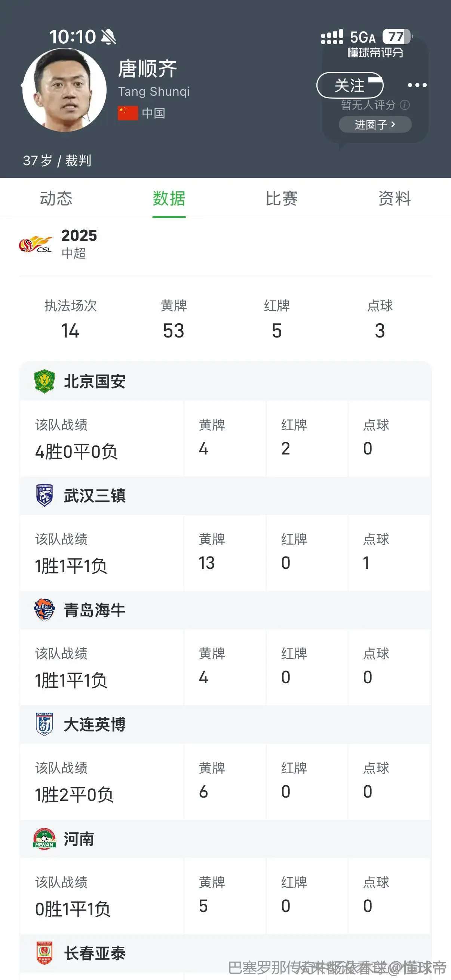Open the 2025 中超 season selector
Screen dimensions: 451x980
pyautogui.click(x=79, y=243)
